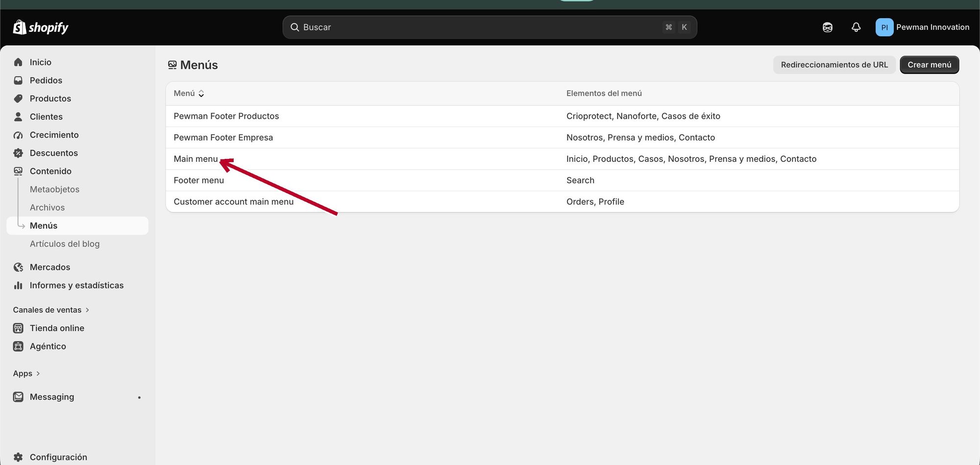Viewport: 980px width, 465px height.
Task: Select Menús under Contenido
Action: tap(77, 226)
